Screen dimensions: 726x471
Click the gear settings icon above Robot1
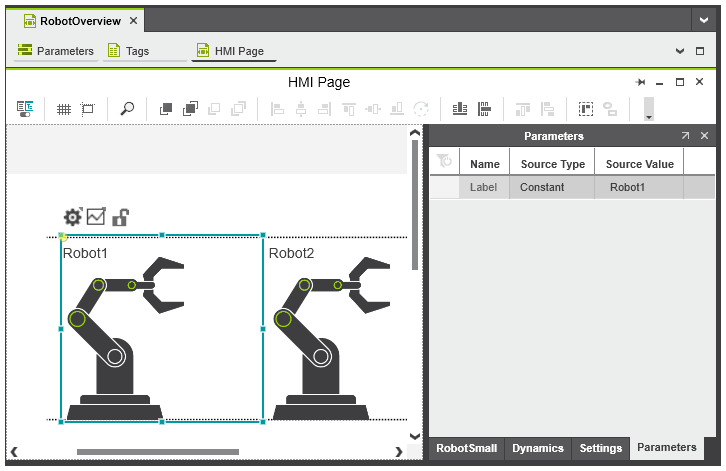point(72,217)
